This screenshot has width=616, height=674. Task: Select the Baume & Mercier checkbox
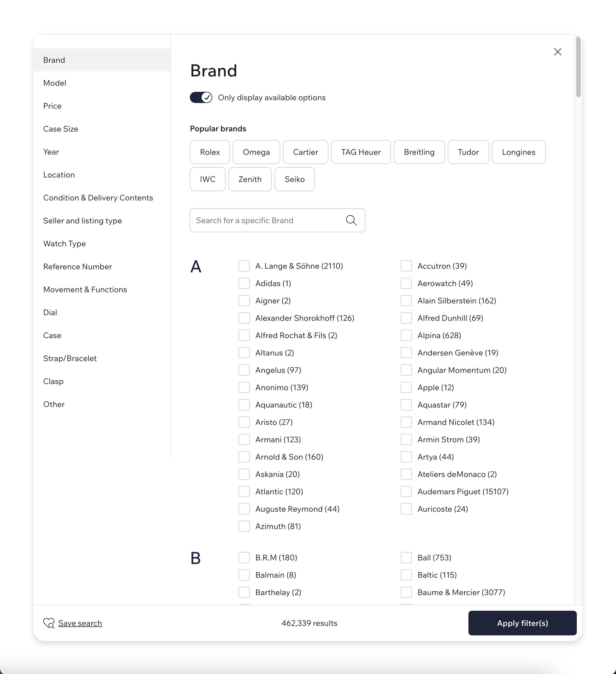(x=406, y=592)
